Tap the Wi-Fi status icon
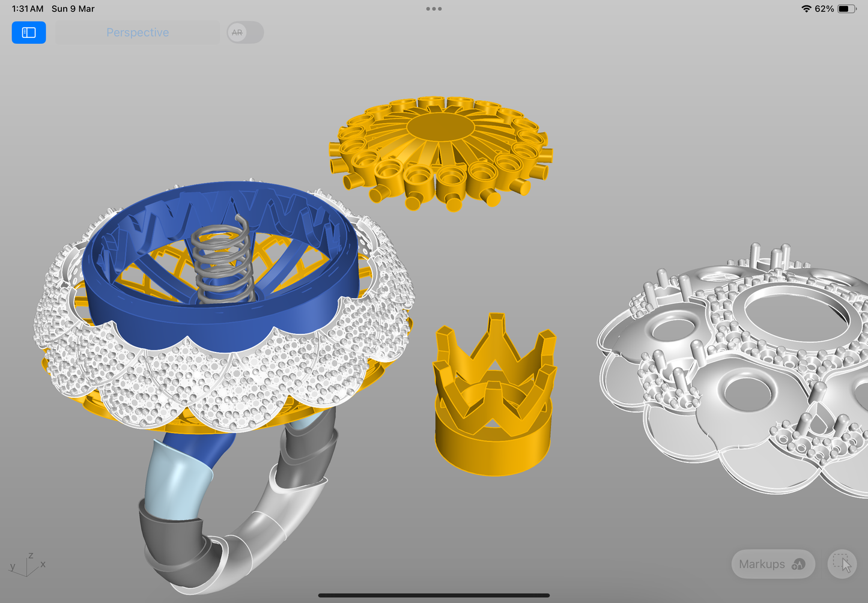The height and width of the screenshot is (603, 868). click(806, 9)
